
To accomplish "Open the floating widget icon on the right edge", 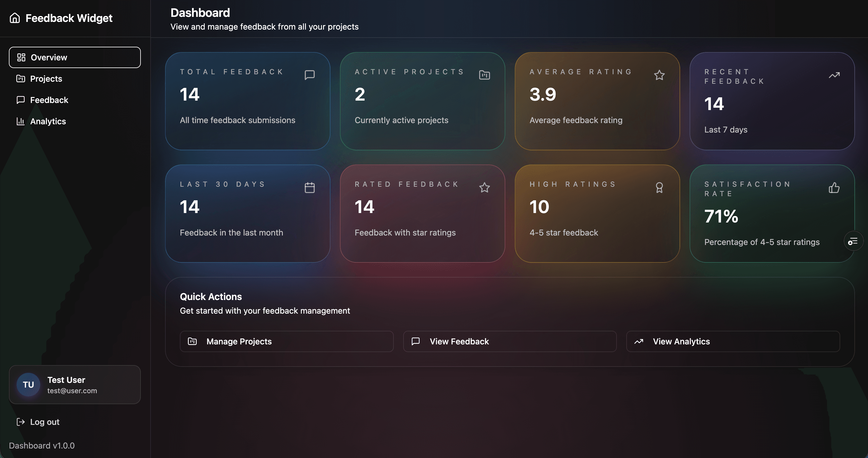I will tap(853, 241).
